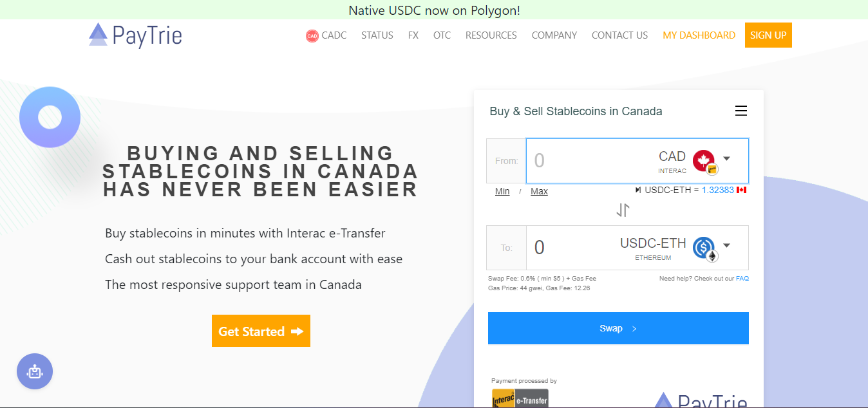The height and width of the screenshot is (408, 868).
Task: Open the chatbot robot icon
Action: (35, 371)
